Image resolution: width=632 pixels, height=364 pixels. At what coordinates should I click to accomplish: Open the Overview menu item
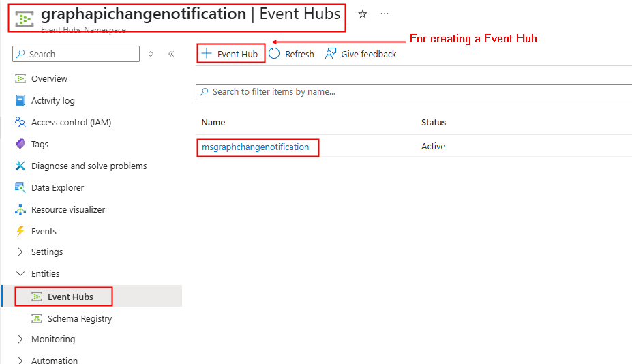(49, 79)
